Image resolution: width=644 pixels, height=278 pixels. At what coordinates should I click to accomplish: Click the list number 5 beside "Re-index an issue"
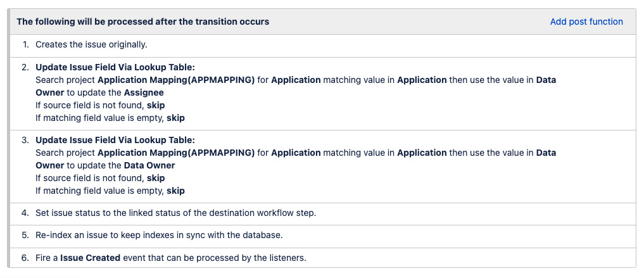[x=25, y=235]
